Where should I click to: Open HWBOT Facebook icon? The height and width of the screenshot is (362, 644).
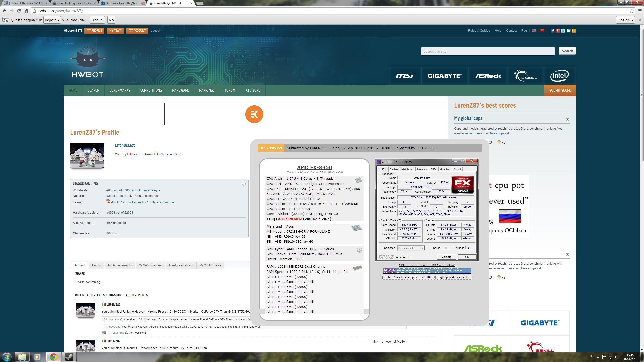(552, 31)
